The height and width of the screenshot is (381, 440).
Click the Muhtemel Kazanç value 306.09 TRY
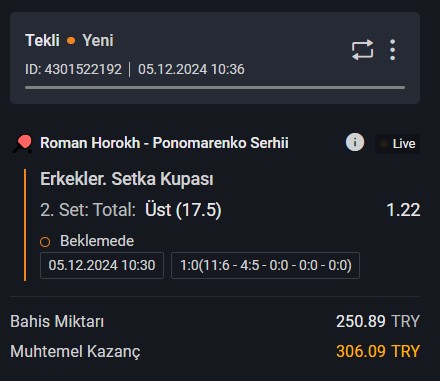[x=378, y=351]
